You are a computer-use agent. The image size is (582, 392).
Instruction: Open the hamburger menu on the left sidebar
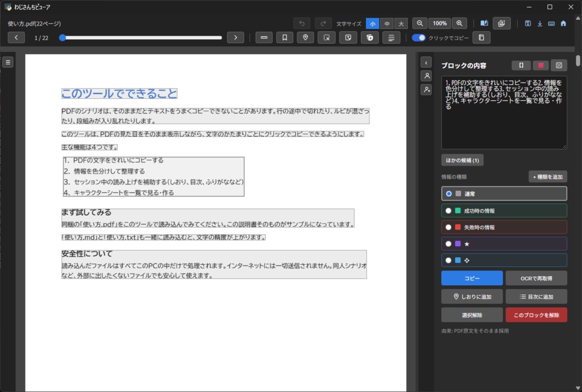tap(8, 62)
